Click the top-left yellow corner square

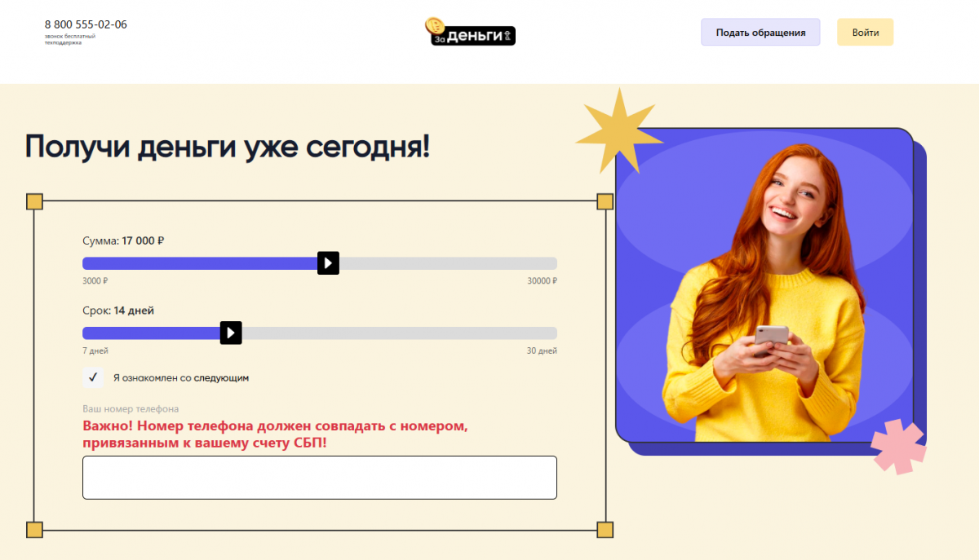34,202
